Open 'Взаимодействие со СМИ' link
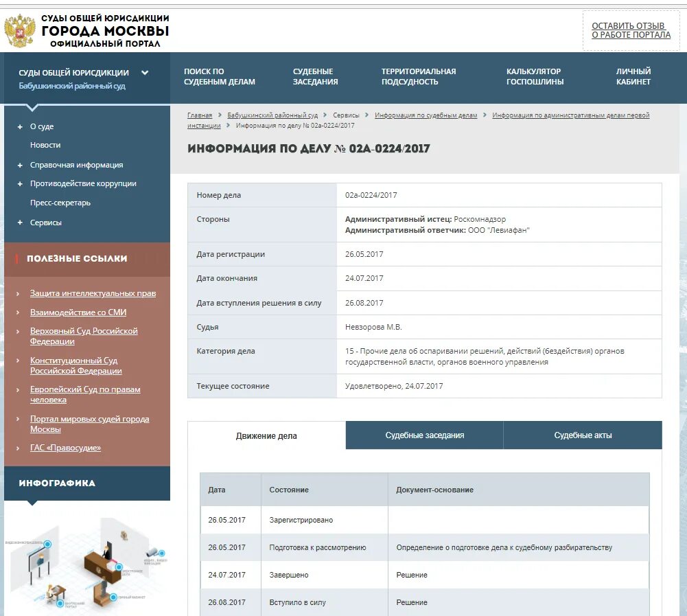The height and width of the screenshot is (616, 687). [x=78, y=312]
